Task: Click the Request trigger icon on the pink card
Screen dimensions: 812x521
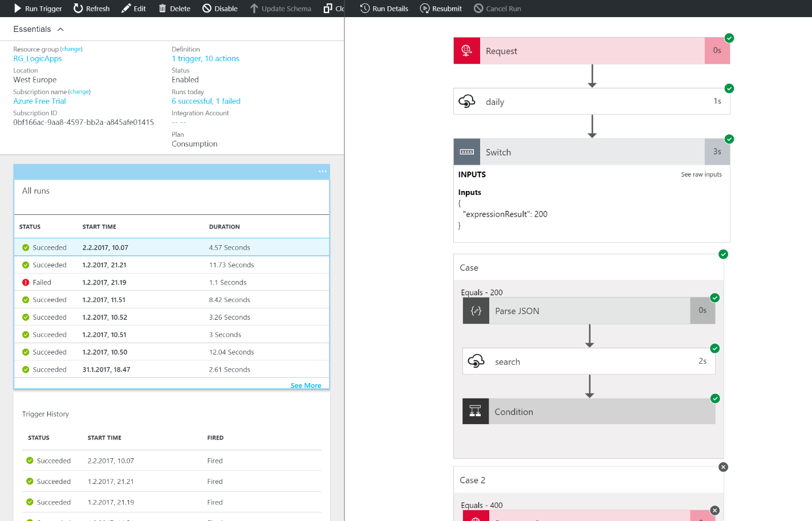Action: click(466, 51)
